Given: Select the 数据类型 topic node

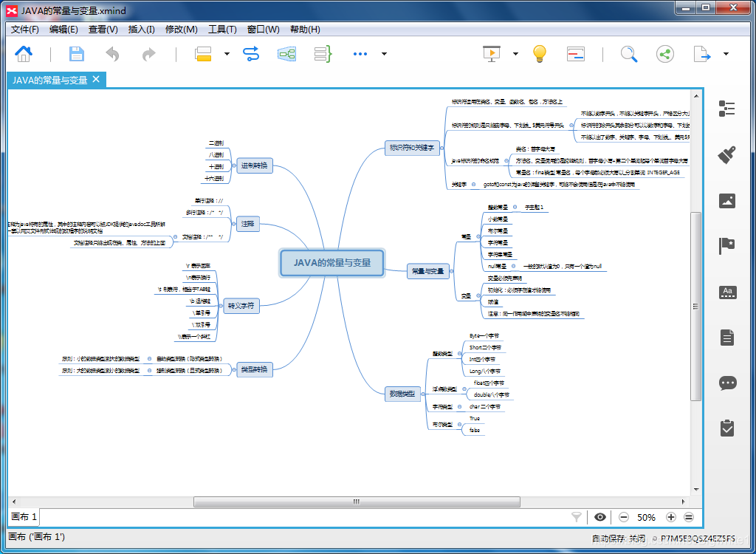Looking at the screenshot, I should [402, 394].
